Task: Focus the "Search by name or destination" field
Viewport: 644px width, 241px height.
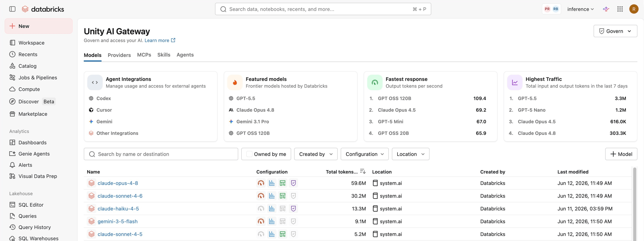Action: (161, 154)
